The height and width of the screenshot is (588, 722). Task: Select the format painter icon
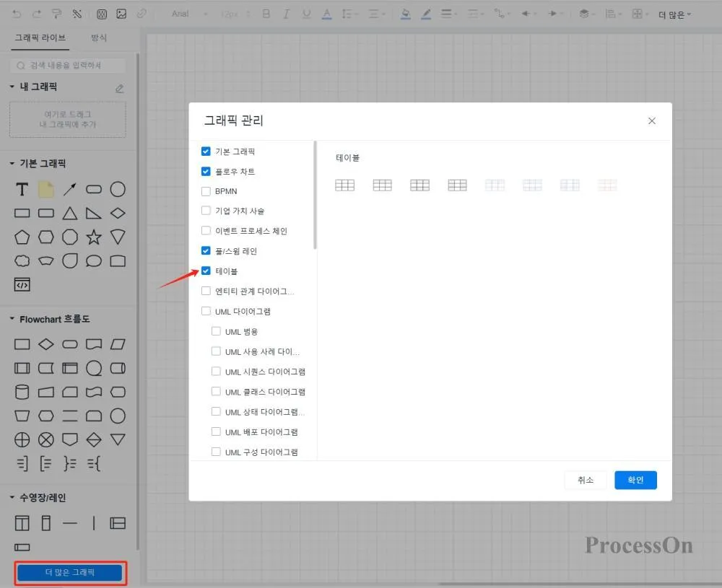point(56,14)
